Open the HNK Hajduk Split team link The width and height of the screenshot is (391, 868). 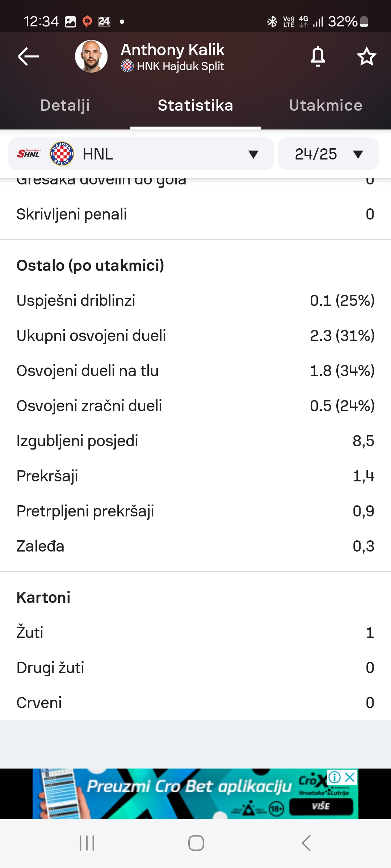[x=180, y=66]
